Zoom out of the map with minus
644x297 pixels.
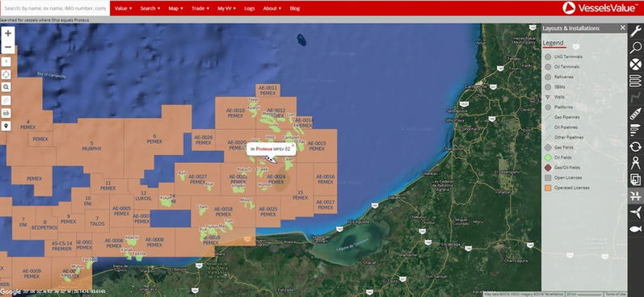(8, 47)
